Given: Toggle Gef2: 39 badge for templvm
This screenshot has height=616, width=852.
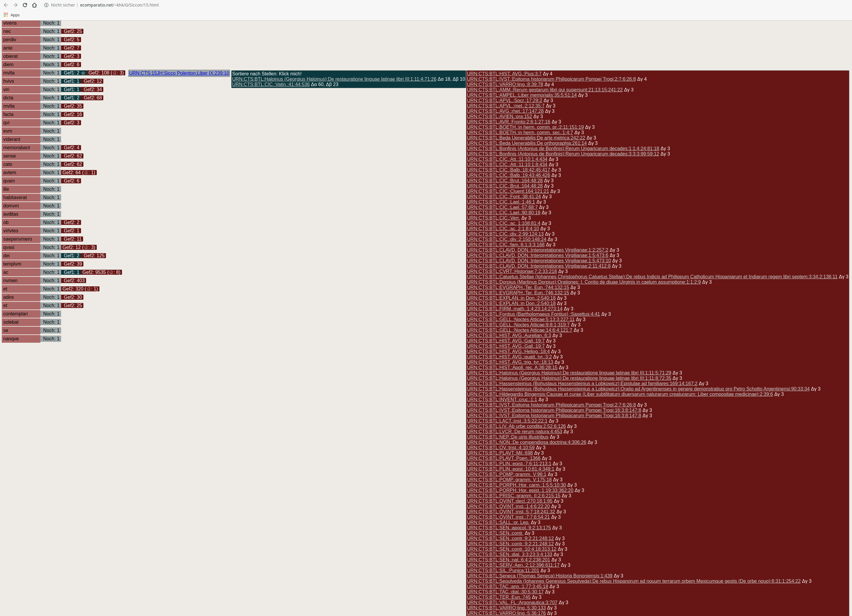Looking at the screenshot, I should click(x=73, y=264).
